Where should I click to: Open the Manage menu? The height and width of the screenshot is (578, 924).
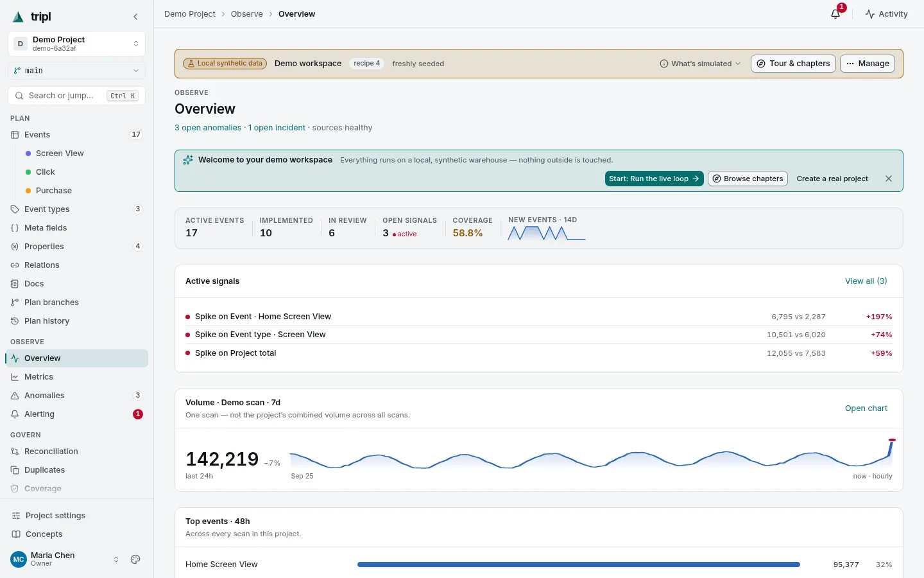pos(868,64)
